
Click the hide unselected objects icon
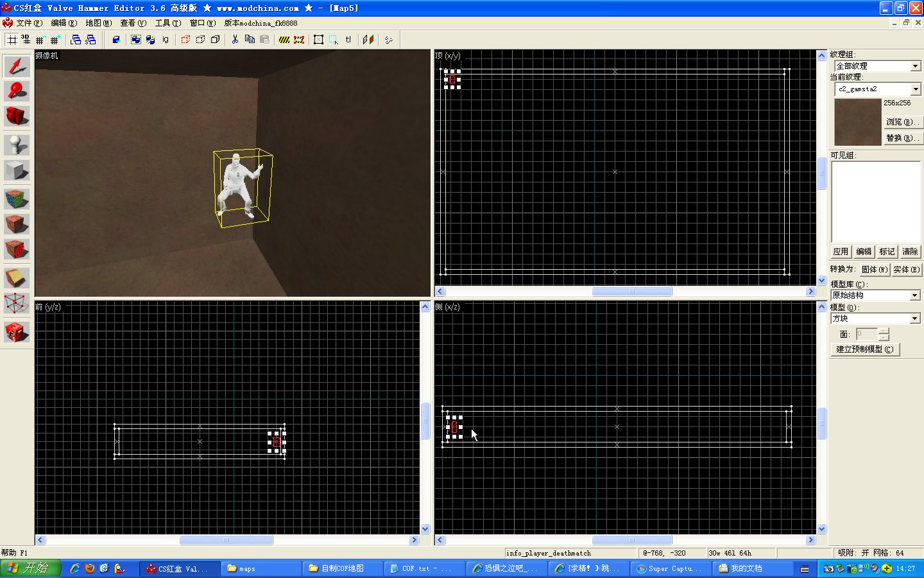point(200,40)
